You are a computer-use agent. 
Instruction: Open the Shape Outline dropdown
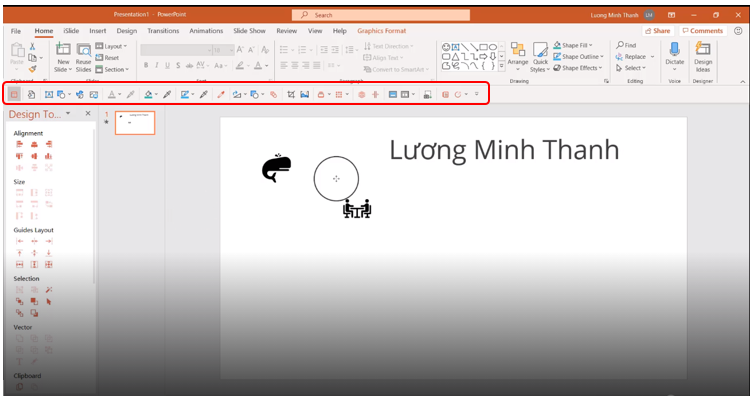[578, 57]
